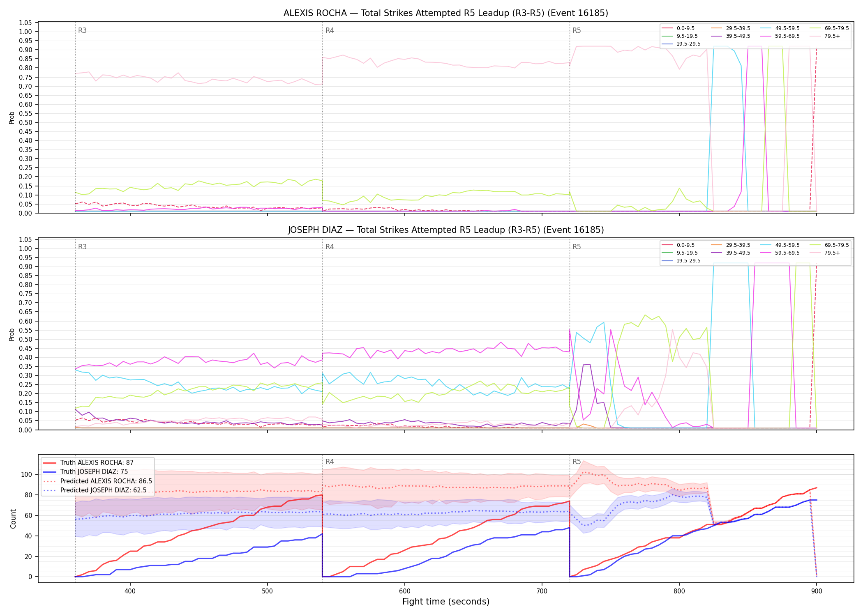This screenshot has height=616, width=863.
Task: Click the 400 tick on the time axis
Action: tap(130, 591)
